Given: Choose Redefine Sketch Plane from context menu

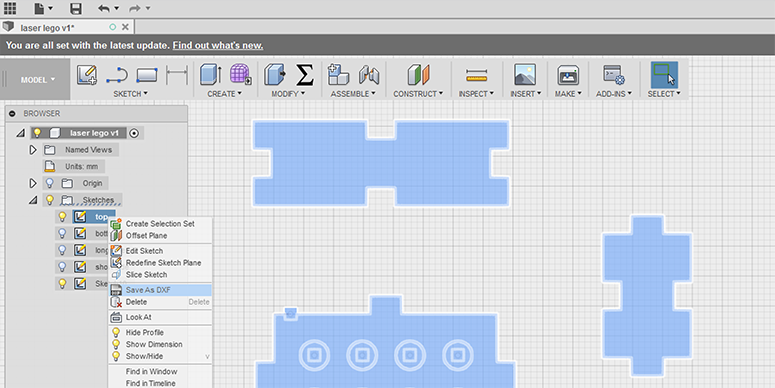Looking at the screenshot, I should pos(160,263).
